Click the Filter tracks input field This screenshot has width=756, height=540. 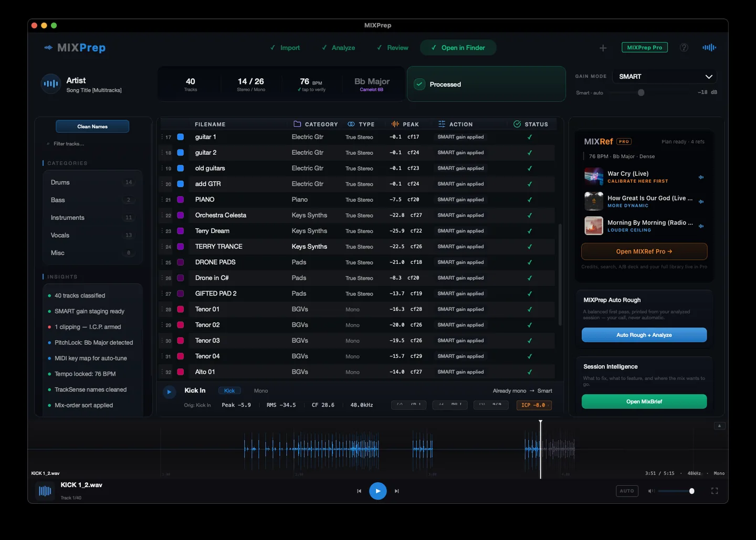click(x=92, y=144)
